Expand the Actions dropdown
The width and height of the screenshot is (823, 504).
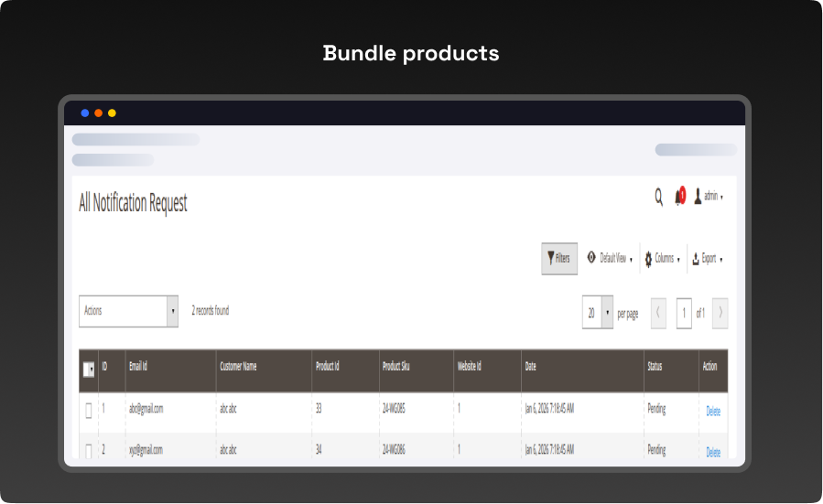click(x=172, y=311)
